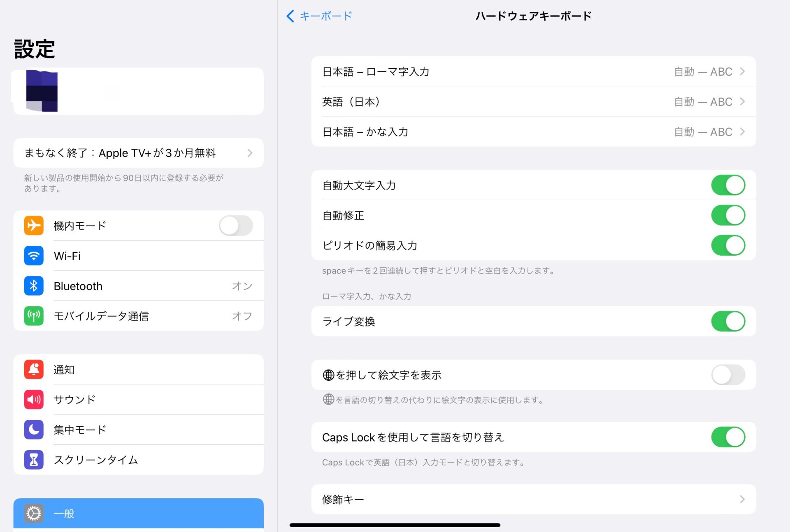The height and width of the screenshot is (532, 790).
Task: Click the purple focus mode moon icon
Action: pyautogui.click(x=34, y=430)
